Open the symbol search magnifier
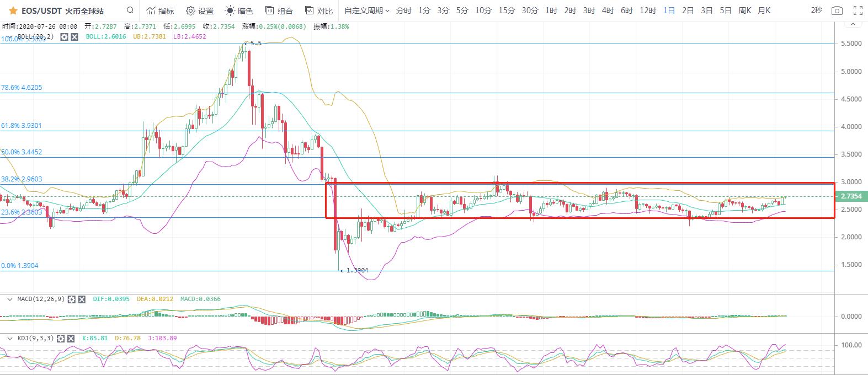This screenshot has height=375, width=868. [x=130, y=10]
